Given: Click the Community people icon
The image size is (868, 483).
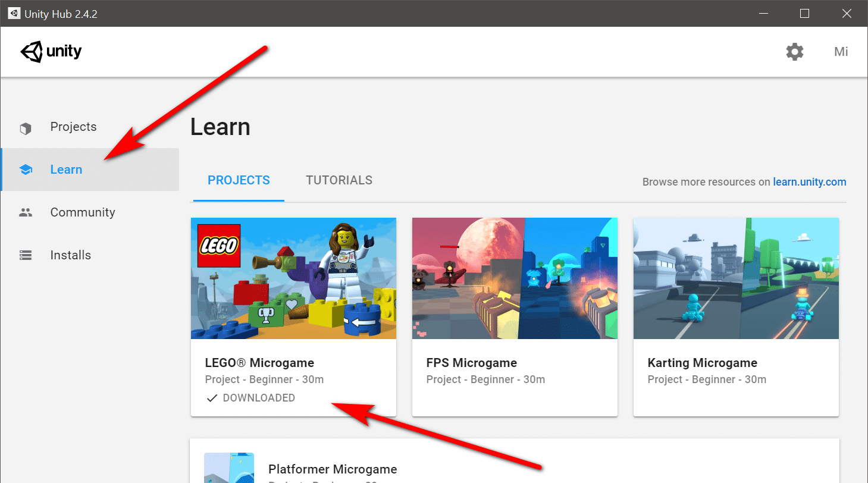Looking at the screenshot, I should [x=26, y=212].
